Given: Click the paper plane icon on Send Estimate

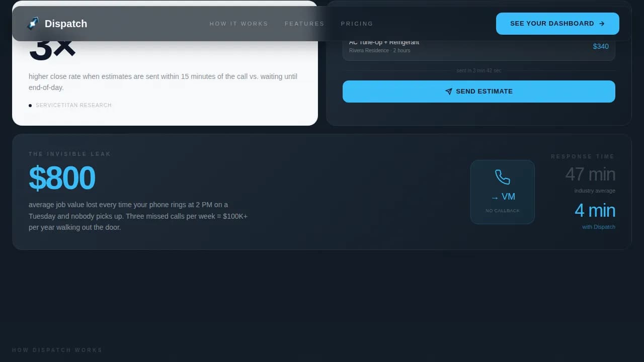Looking at the screenshot, I should [x=449, y=92].
